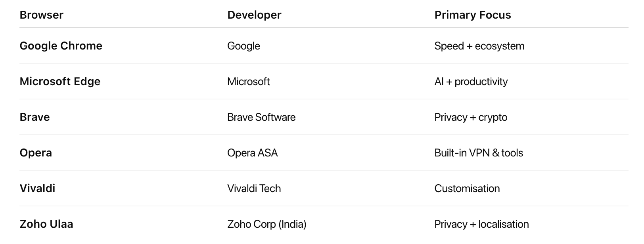644x244 pixels.
Task: Select the Brave browser name cell
Action: click(x=34, y=117)
